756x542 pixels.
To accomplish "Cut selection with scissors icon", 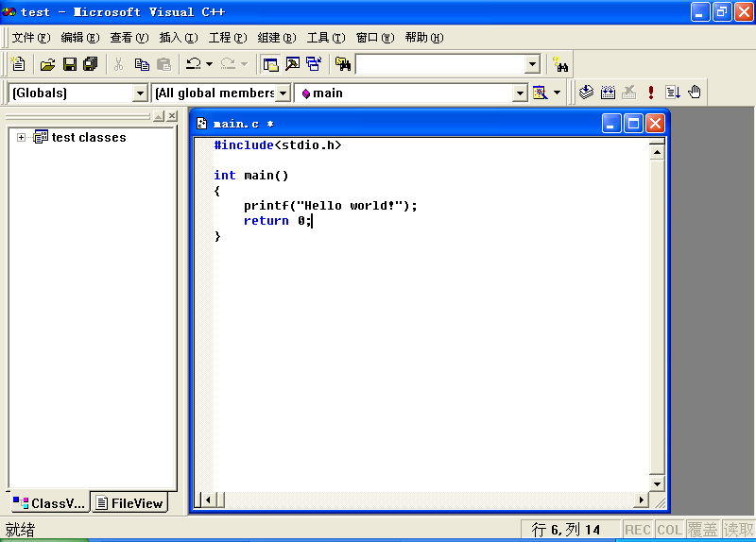I will (119, 64).
